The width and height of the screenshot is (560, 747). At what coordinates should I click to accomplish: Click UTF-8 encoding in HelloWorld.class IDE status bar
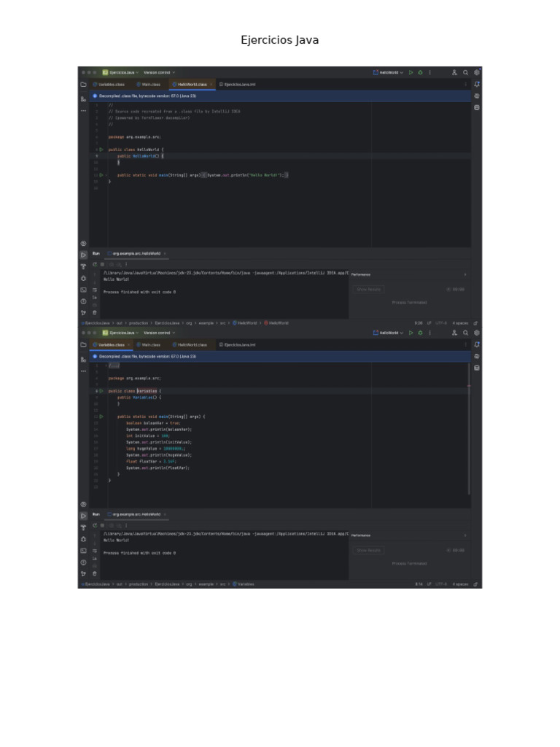(441, 323)
